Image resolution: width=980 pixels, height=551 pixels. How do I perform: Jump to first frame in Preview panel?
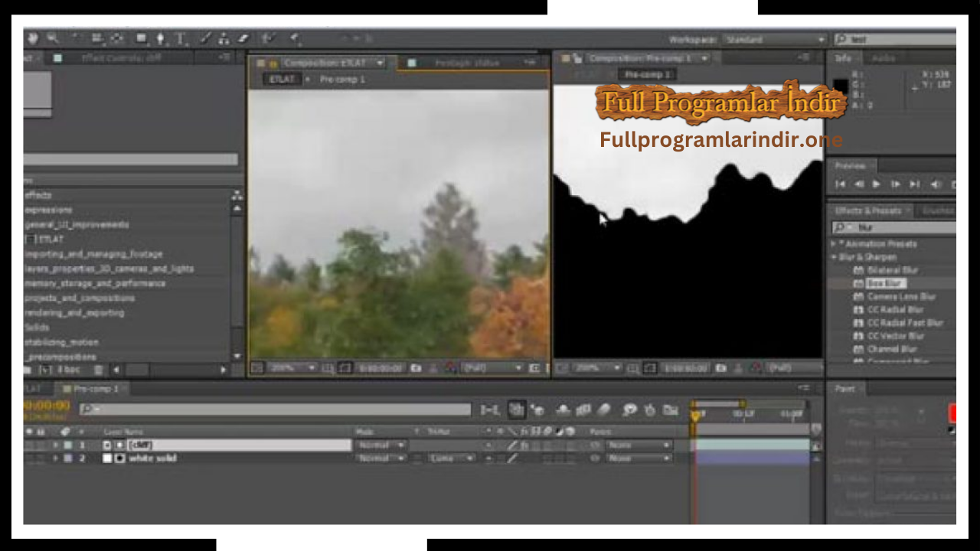[x=840, y=184]
